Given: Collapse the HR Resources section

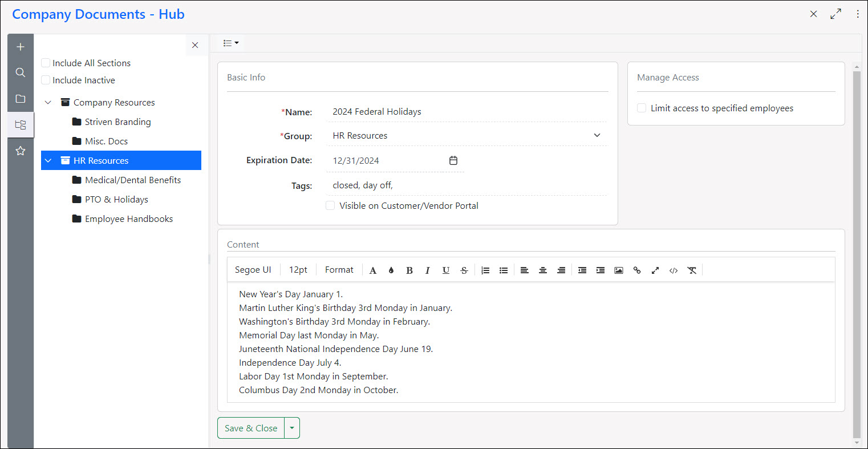Looking at the screenshot, I should click(x=48, y=161).
